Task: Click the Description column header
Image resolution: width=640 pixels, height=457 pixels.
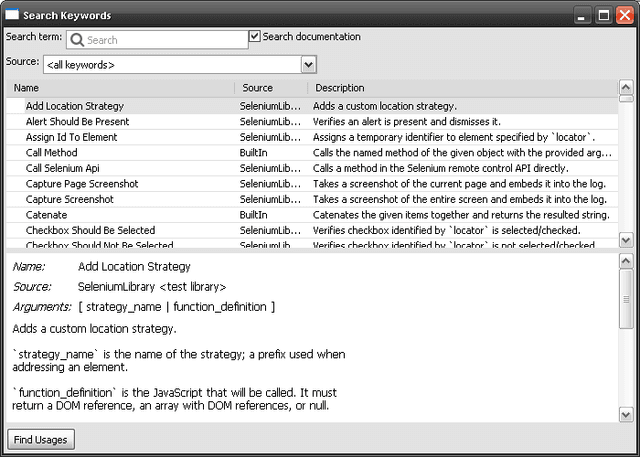Action: pos(460,88)
